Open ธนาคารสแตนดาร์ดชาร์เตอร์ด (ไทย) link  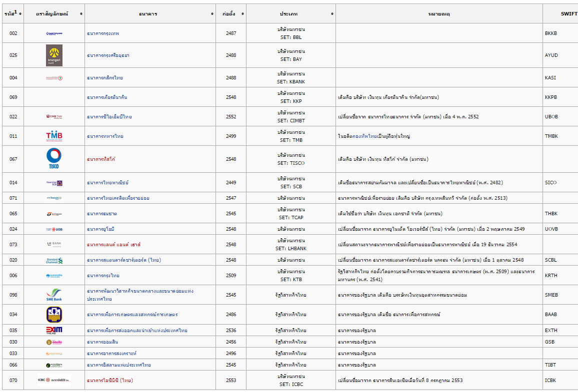124,260
